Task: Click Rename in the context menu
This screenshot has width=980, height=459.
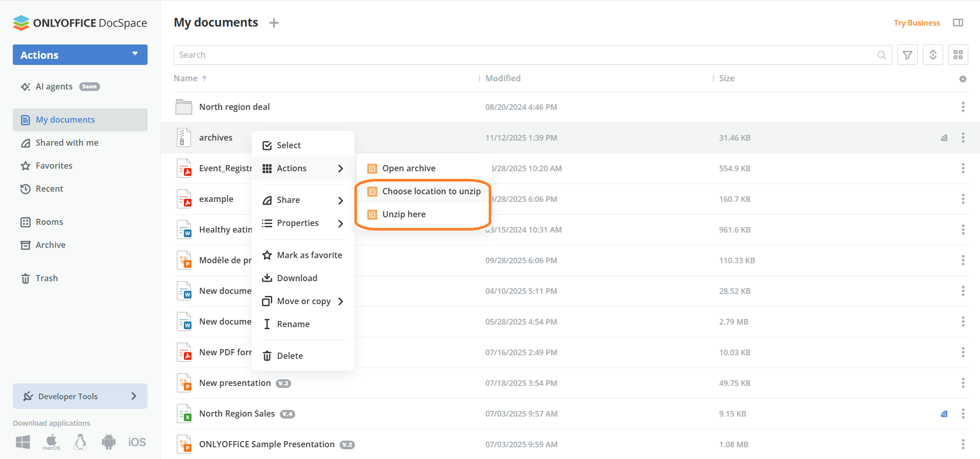Action: 303,324
